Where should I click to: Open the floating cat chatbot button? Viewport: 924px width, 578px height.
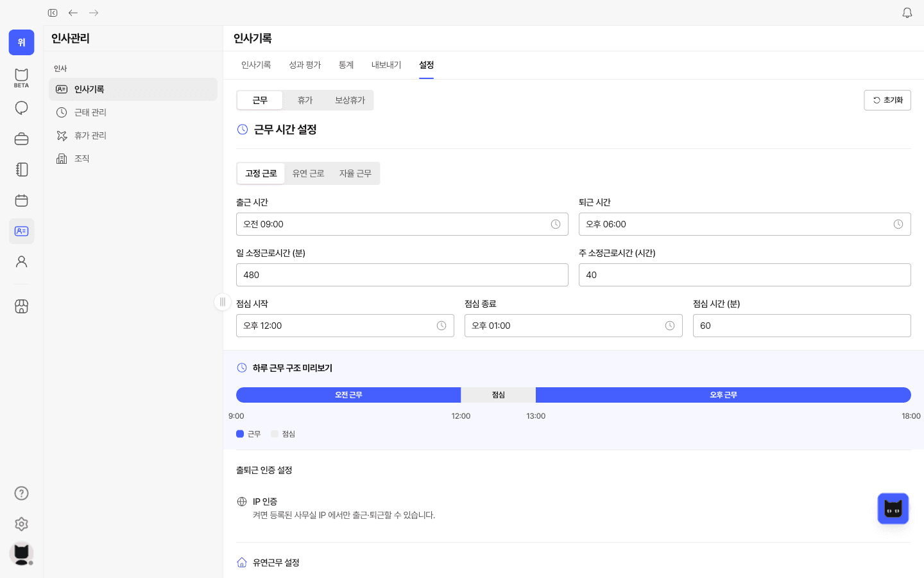(893, 509)
